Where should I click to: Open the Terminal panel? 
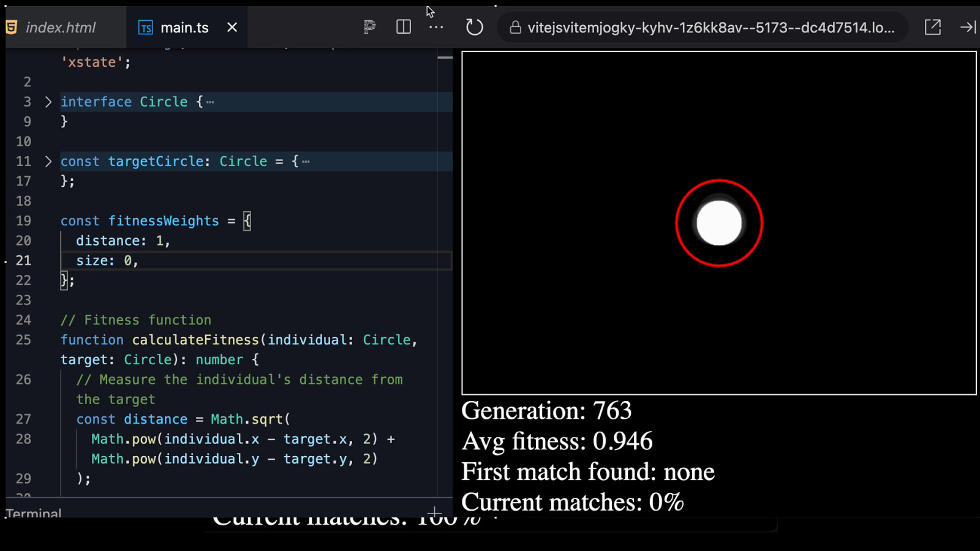tap(34, 512)
